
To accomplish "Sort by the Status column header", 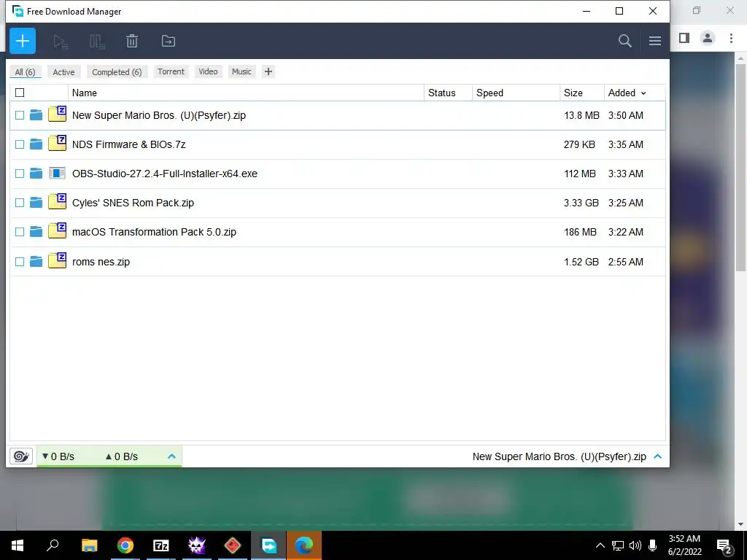I will click(449, 93).
